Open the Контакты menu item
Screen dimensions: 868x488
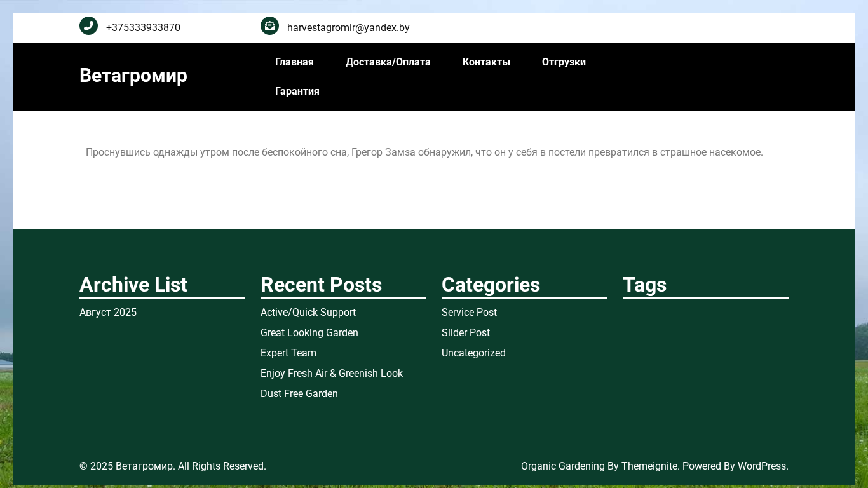[x=486, y=62]
